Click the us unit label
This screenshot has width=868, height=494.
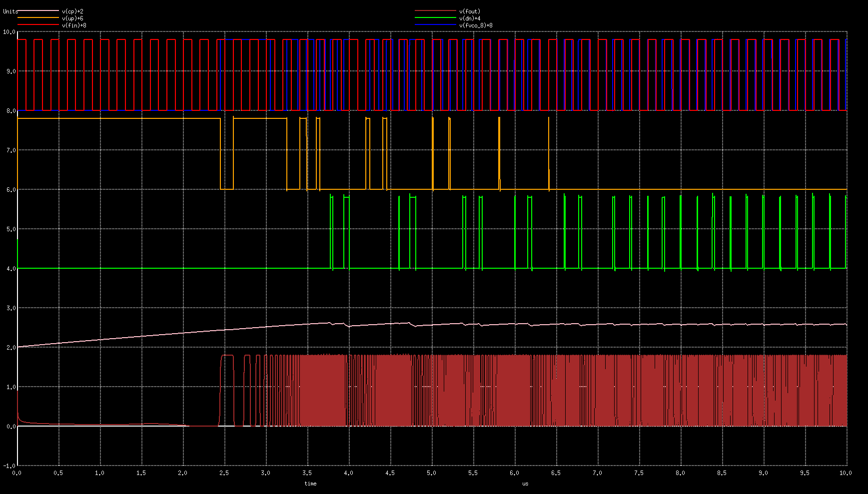(x=525, y=484)
